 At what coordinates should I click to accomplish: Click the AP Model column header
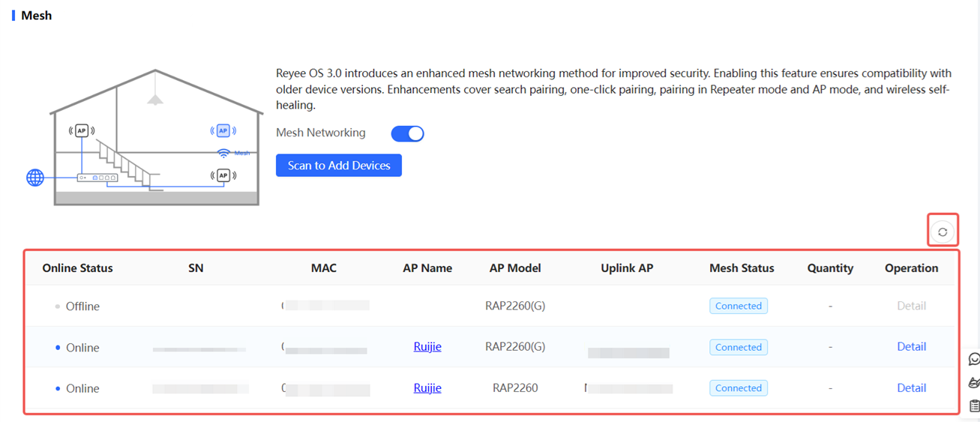(515, 268)
